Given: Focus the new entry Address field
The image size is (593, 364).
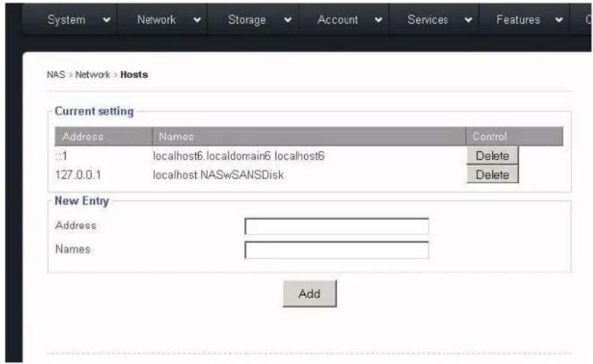Looking at the screenshot, I should (x=336, y=226).
